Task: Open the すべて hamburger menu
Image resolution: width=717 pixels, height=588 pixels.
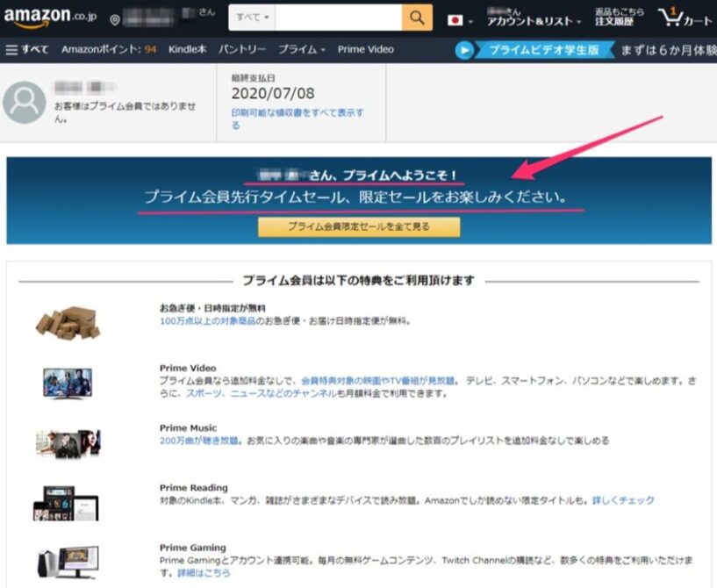Action: (x=26, y=49)
